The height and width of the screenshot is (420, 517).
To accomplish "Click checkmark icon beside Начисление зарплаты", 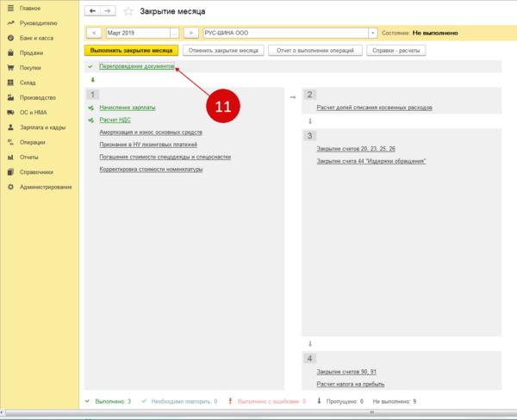I will [x=91, y=108].
